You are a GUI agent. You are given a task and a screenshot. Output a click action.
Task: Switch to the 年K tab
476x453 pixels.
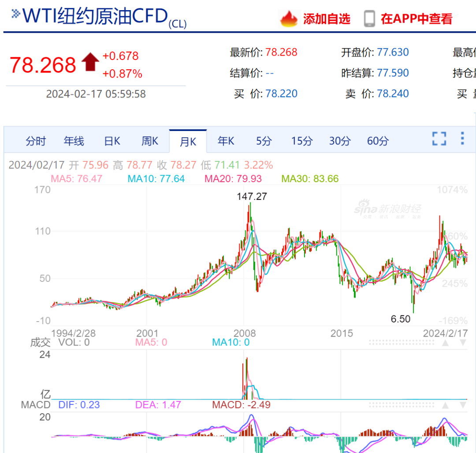tap(226, 141)
